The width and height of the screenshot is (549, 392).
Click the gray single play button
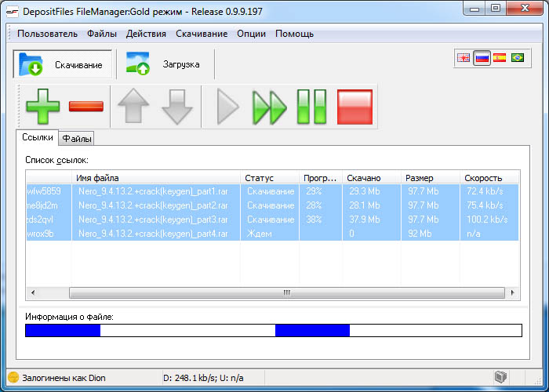(x=227, y=107)
